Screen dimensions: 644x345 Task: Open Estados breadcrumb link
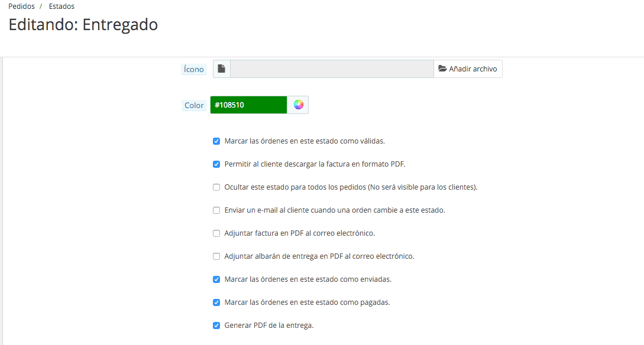[x=62, y=6]
